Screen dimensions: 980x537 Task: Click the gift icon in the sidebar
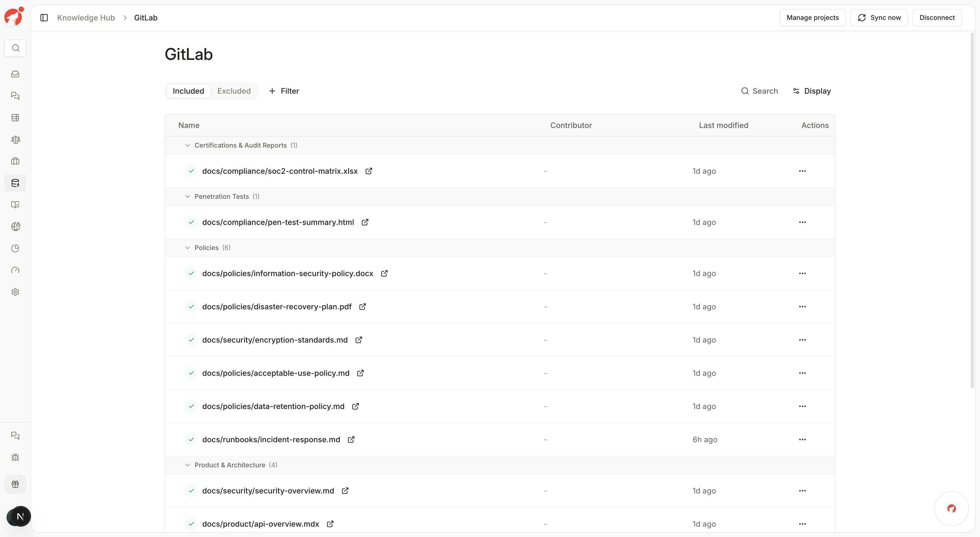[x=15, y=484]
